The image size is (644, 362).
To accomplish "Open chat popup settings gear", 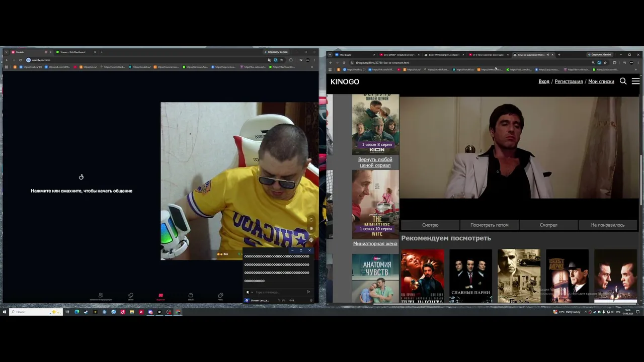I will (x=311, y=301).
